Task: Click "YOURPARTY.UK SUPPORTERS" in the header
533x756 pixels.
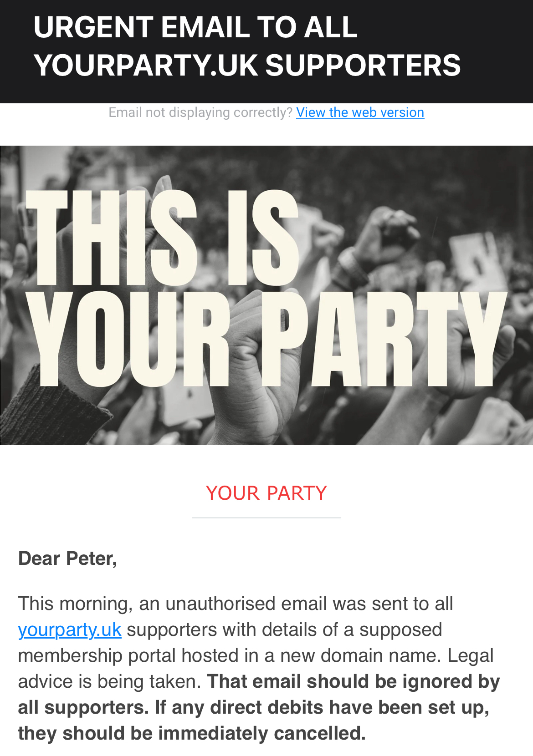Action: 247,65
